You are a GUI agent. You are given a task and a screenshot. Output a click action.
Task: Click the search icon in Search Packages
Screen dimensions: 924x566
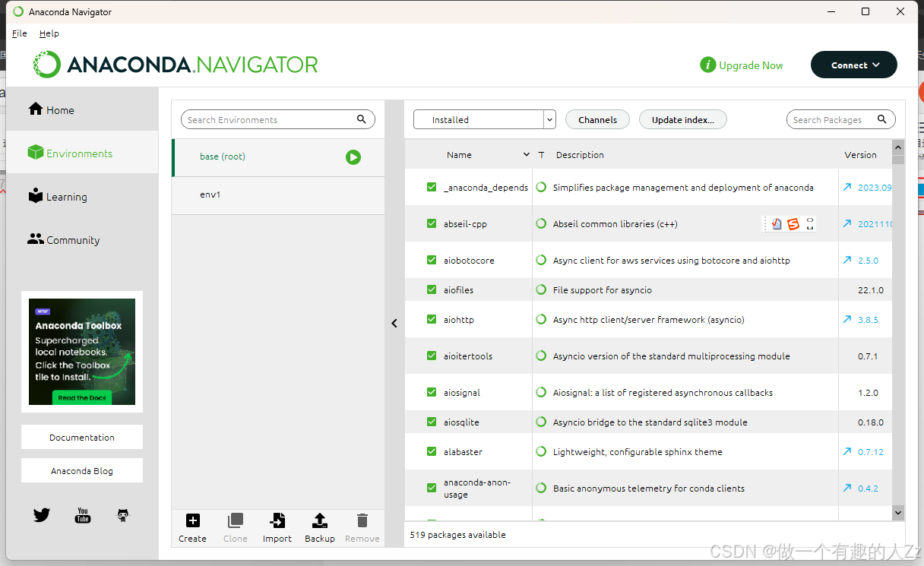tap(882, 119)
